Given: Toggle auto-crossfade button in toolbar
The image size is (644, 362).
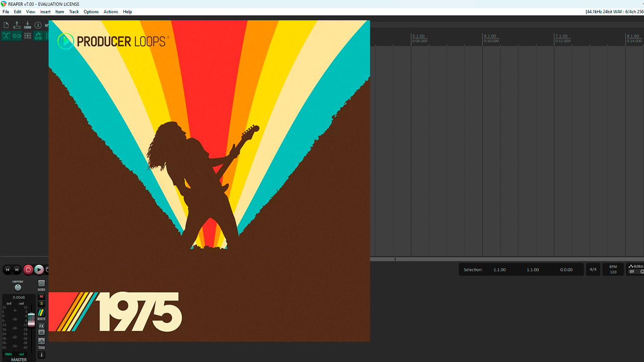Looking at the screenshot, I should [6, 36].
